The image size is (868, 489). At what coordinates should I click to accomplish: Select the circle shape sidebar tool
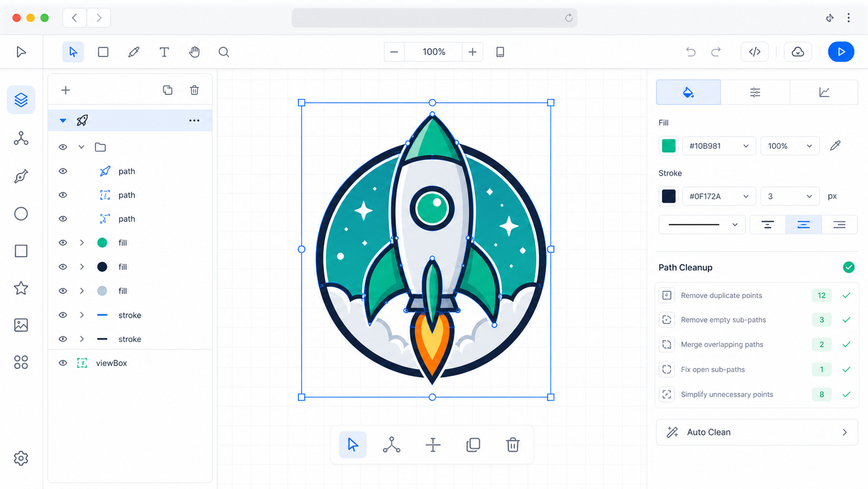pyautogui.click(x=21, y=214)
